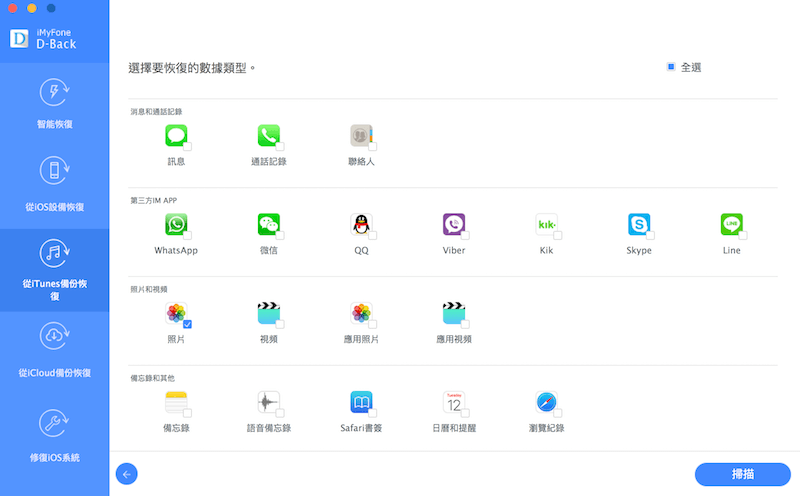Viewport: 800px width, 496px height.
Task: Select the Viber icon
Action: click(x=454, y=224)
